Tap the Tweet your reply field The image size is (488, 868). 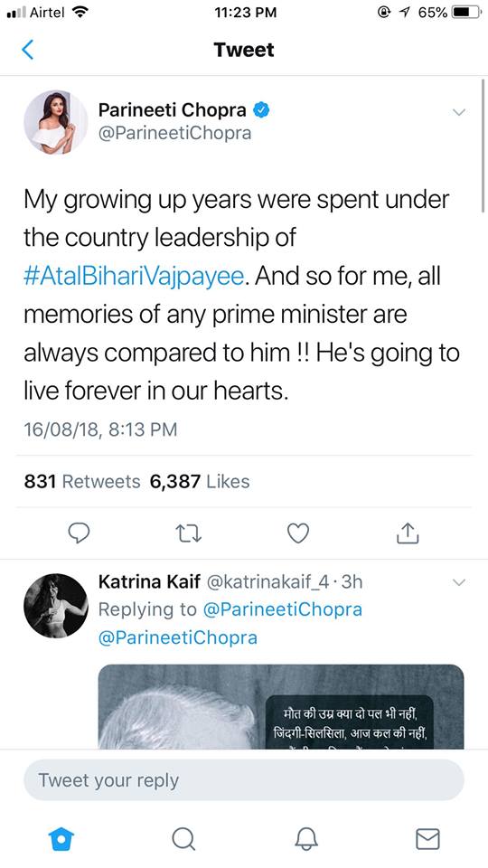(x=243, y=780)
